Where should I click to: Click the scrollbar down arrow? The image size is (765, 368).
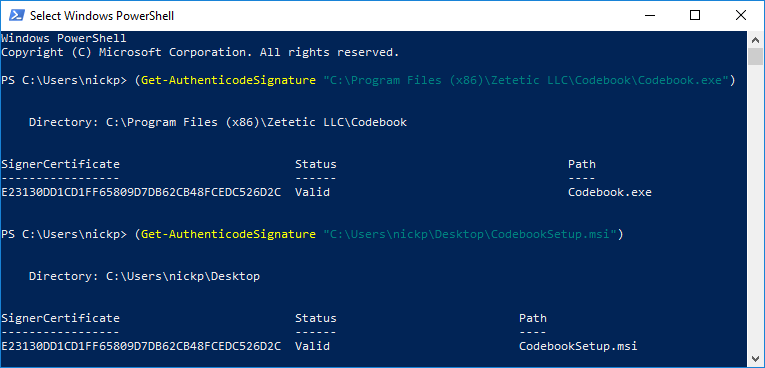pos(756,358)
